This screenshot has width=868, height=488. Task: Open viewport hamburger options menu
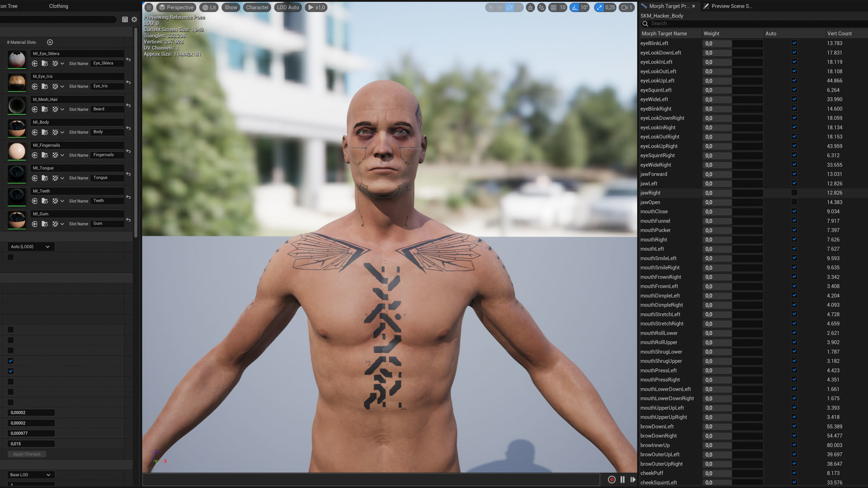149,8
